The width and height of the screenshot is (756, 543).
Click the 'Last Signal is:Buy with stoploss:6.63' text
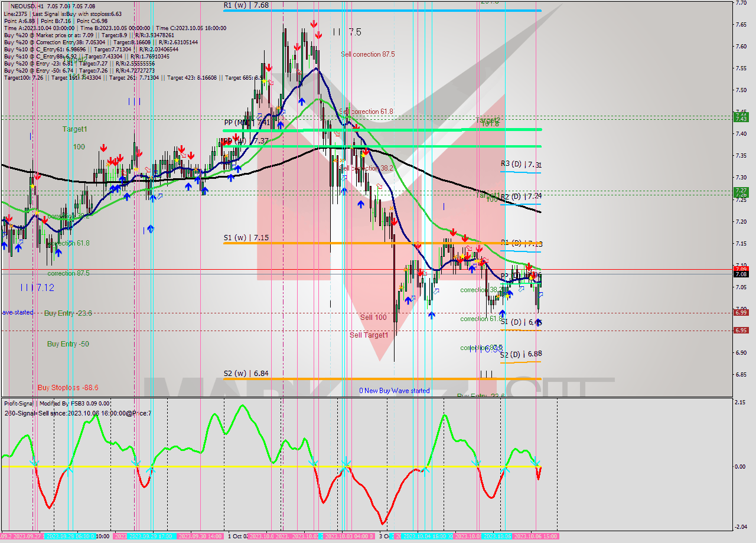[x=77, y=14]
